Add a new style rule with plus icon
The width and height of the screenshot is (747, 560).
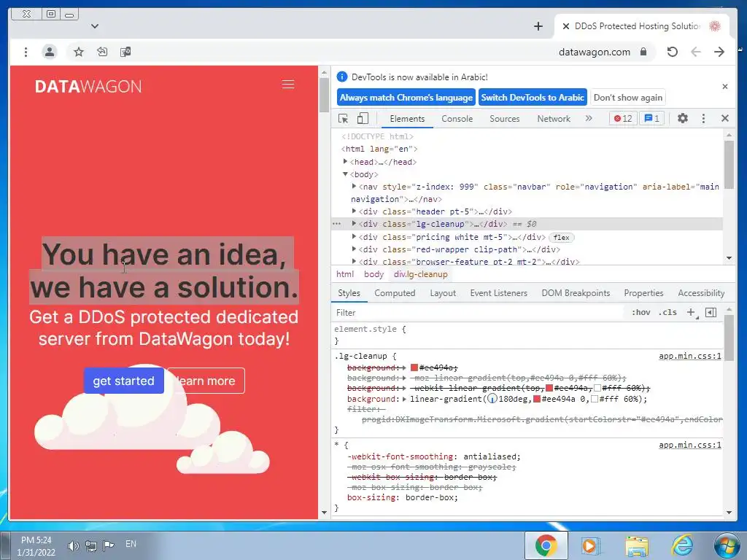tap(692, 312)
